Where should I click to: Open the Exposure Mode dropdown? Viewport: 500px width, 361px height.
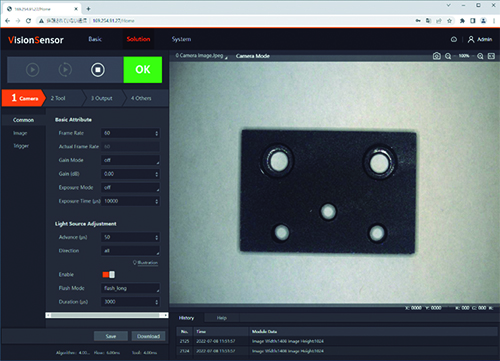[x=130, y=187]
